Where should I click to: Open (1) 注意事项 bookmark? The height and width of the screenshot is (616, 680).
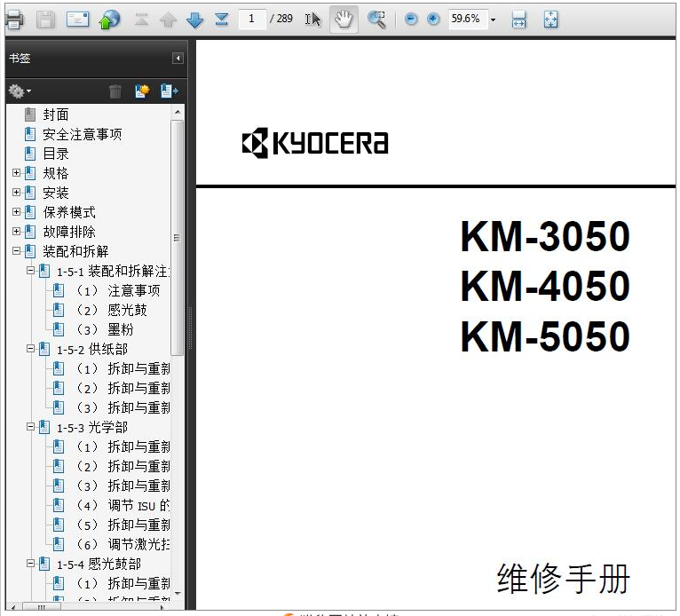pyautogui.click(x=118, y=290)
